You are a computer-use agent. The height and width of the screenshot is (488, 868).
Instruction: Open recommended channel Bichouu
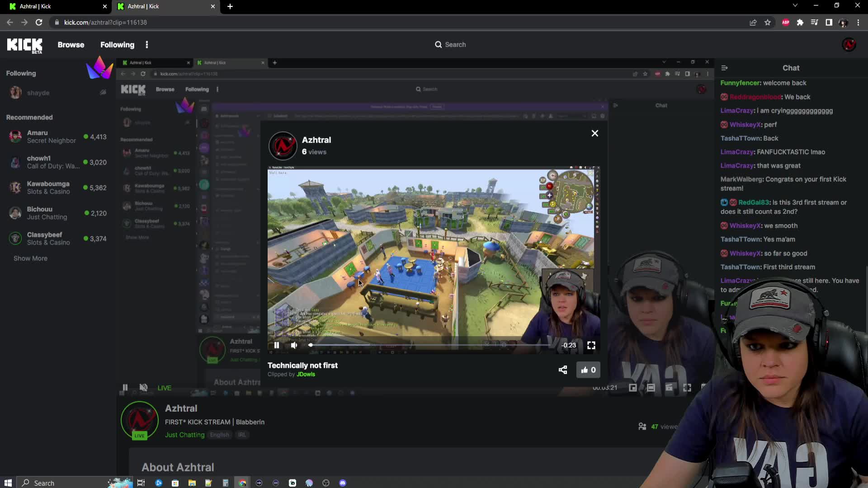(x=57, y=213)
